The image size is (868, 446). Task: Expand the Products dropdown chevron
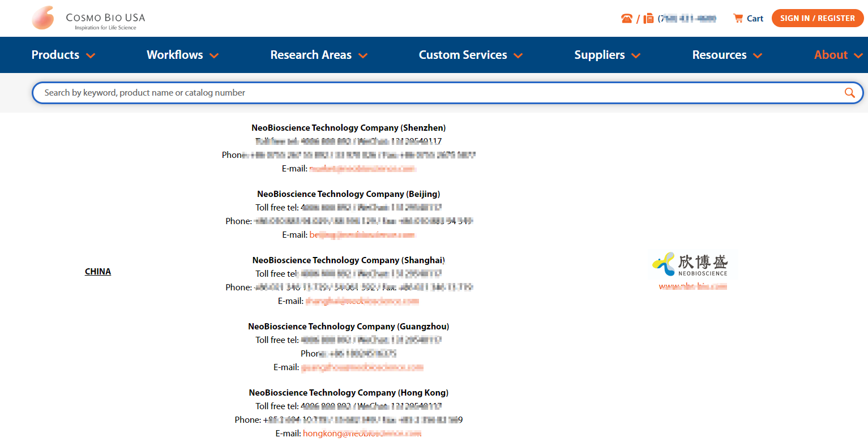(91, 55)
